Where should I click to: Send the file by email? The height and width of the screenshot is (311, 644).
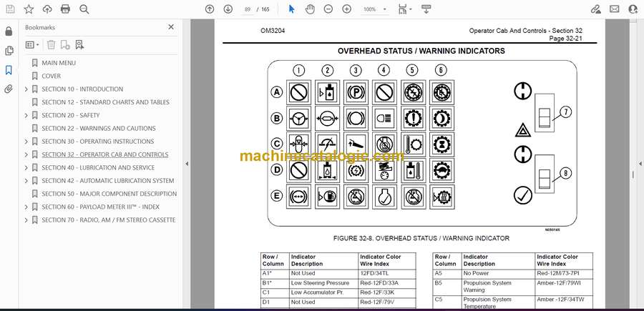point(615,9)
